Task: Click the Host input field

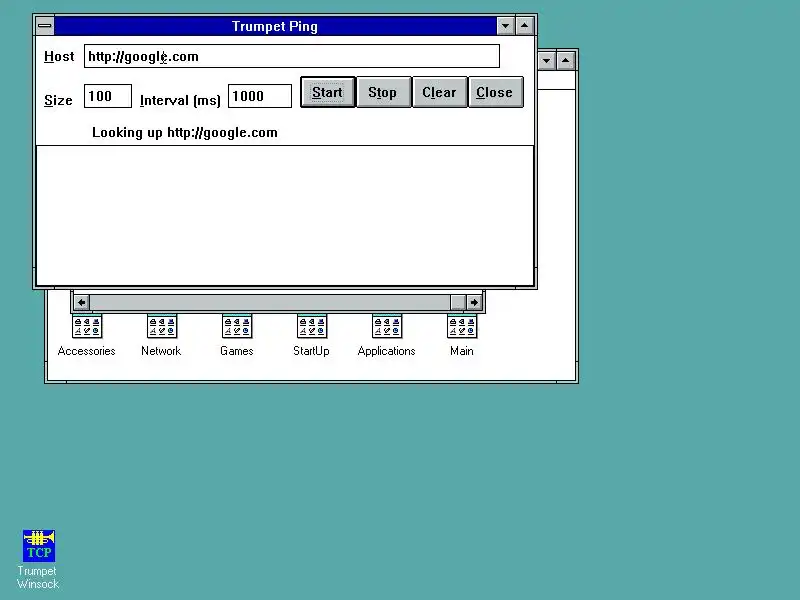Action: [292, 56]
